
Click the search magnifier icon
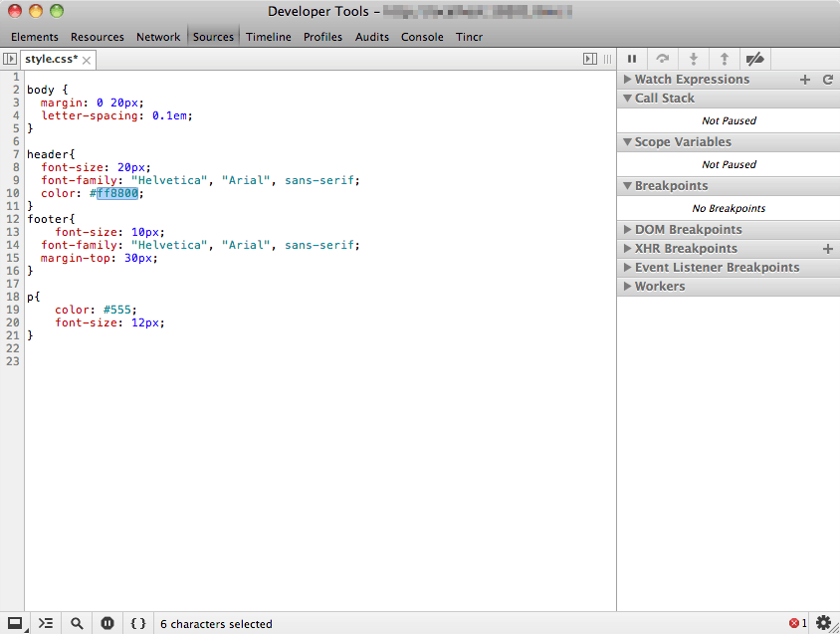(x=77, y=623)
